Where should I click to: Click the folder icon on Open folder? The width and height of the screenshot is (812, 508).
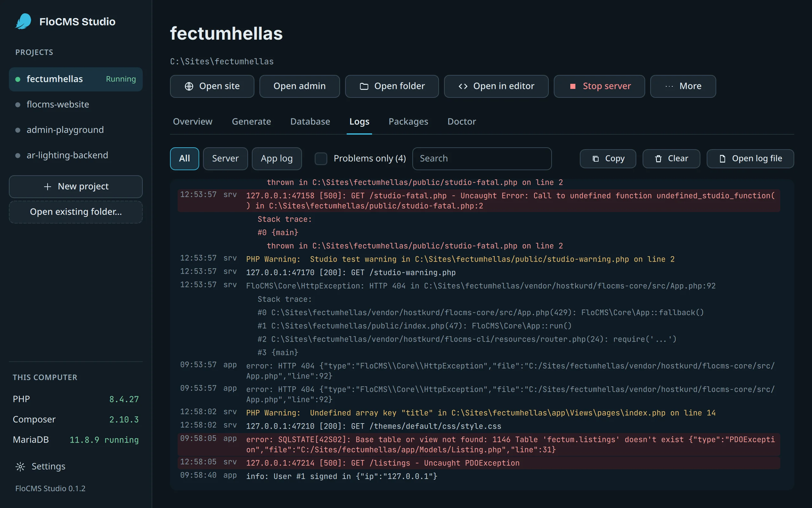point(364,86)
